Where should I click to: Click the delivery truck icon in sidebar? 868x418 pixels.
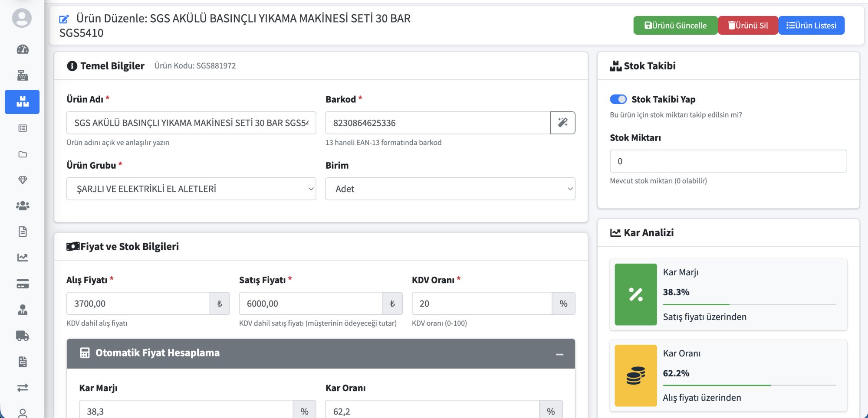(23, 336)
